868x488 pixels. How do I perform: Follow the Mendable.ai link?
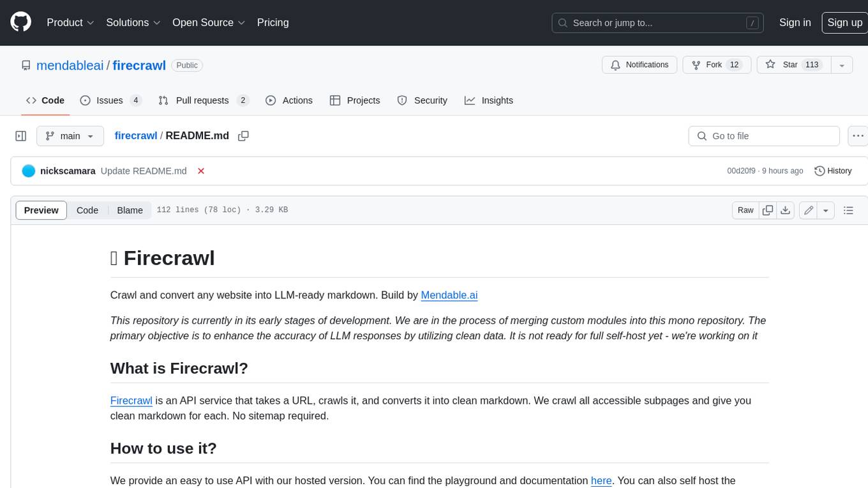click(449, 295)
